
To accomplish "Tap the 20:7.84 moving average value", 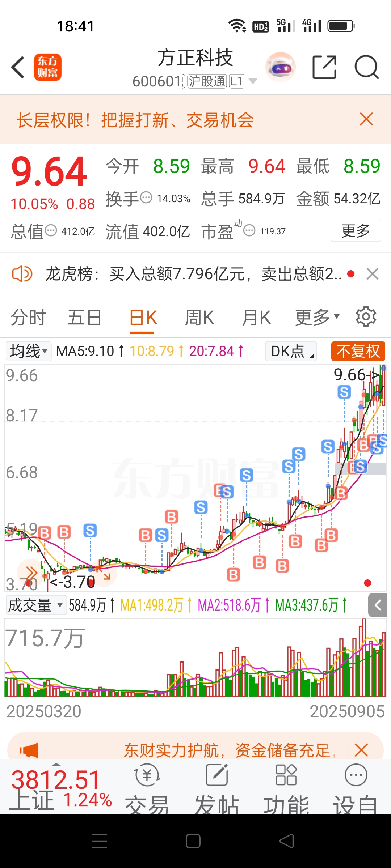I will pyautogui.click(x=212, y=351).
